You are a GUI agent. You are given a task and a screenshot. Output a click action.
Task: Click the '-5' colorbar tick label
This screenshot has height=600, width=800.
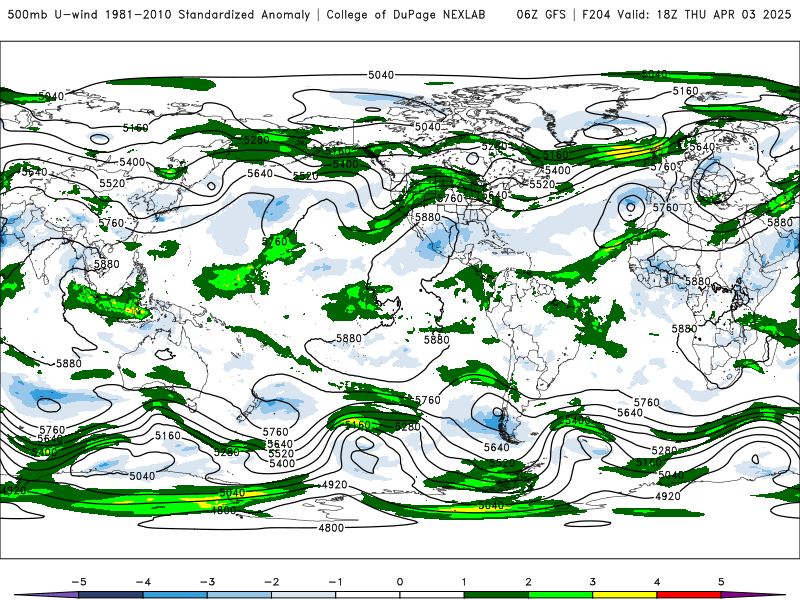(79, 582)
